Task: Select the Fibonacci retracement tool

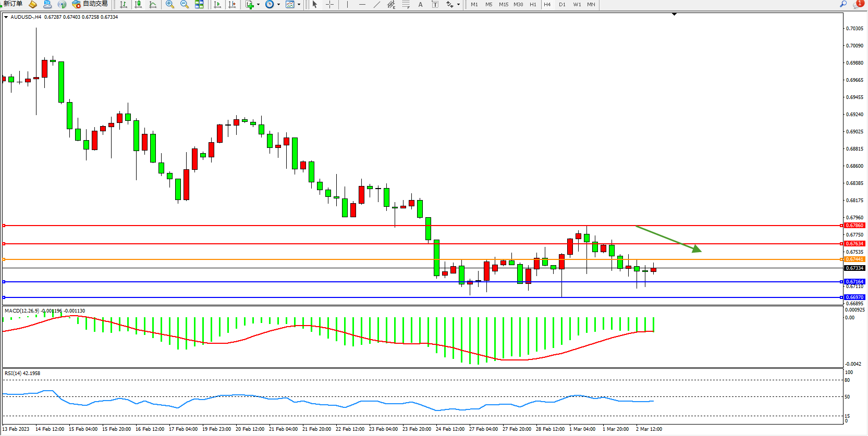Action: 406,4
